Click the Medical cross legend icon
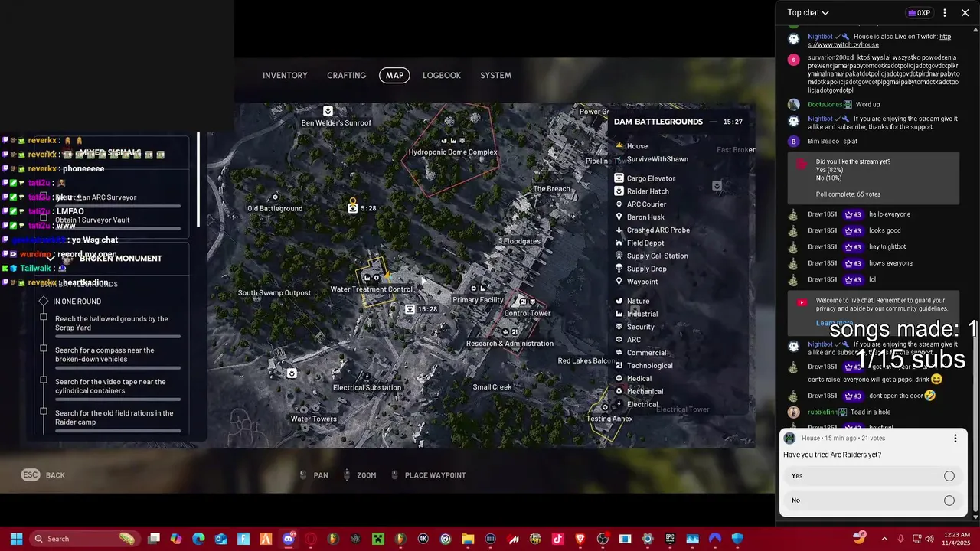The image size is (980, 551). point(619,378)
